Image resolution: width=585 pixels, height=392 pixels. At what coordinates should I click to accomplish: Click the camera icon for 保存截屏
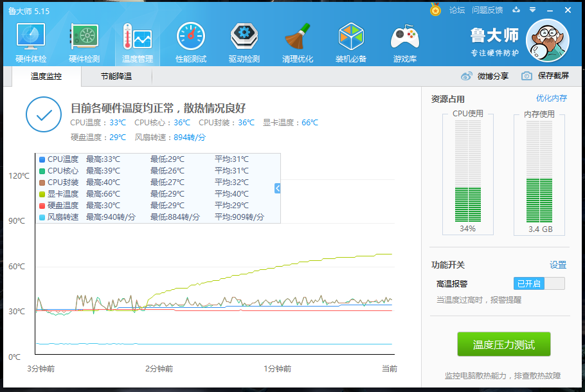526,76
